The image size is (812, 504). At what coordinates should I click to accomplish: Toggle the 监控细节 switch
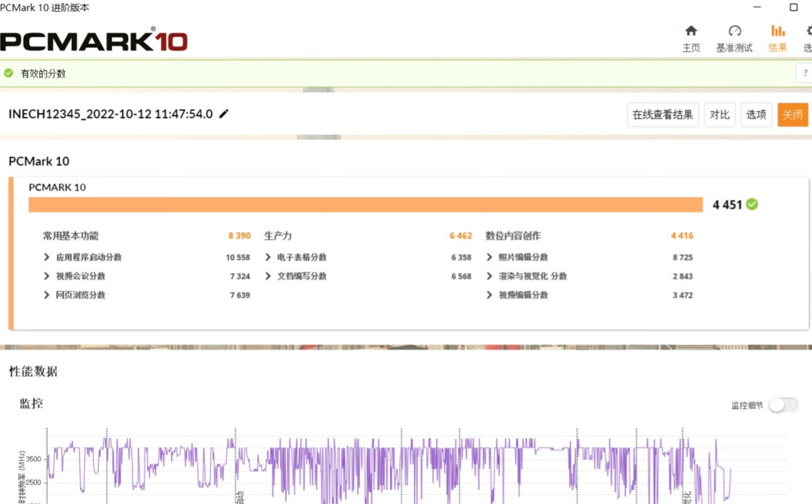(x=783, y=405)
